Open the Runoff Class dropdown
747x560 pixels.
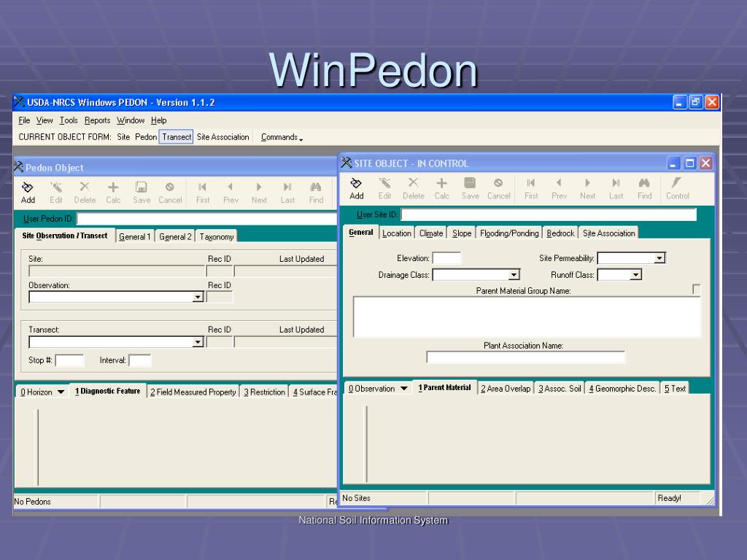click(635, 275)
